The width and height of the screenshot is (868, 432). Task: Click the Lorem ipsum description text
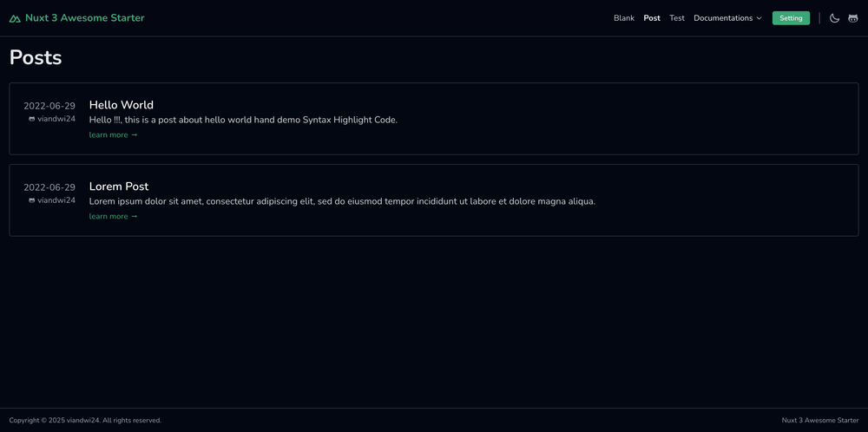tap(342, 201)
